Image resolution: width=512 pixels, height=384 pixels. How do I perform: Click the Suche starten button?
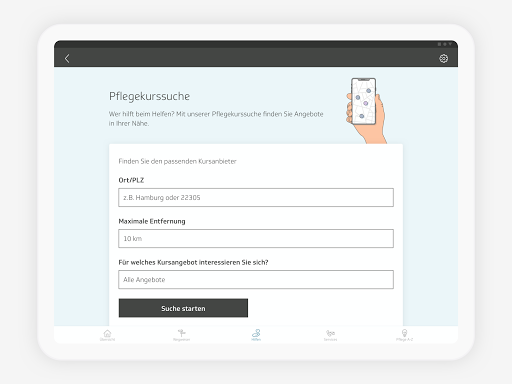183,308
